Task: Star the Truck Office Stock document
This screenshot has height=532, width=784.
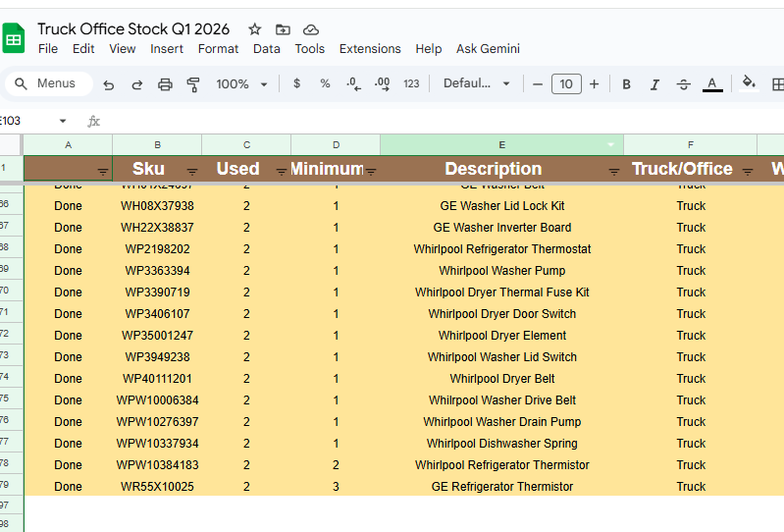Action: [255, 29]
